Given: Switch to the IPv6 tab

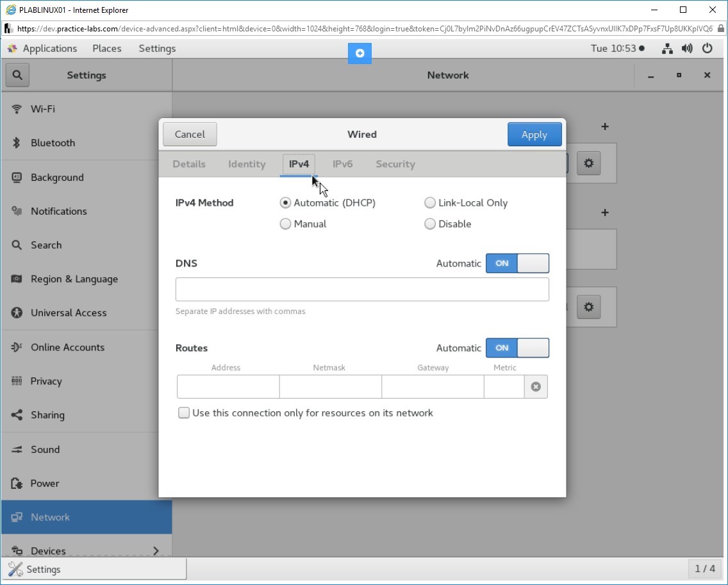Looking at the screenshot, I should pos(342,164).
